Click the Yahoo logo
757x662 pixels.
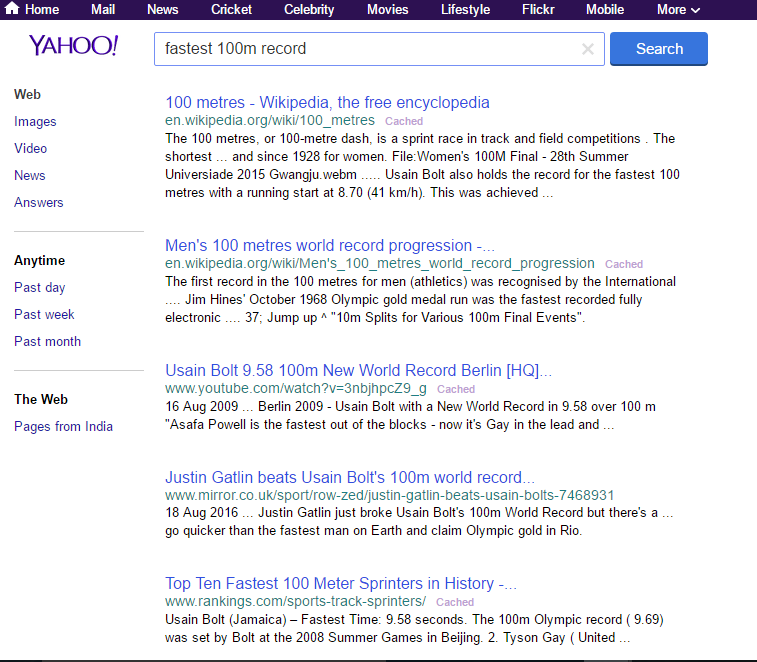click(x=73, y=45)
